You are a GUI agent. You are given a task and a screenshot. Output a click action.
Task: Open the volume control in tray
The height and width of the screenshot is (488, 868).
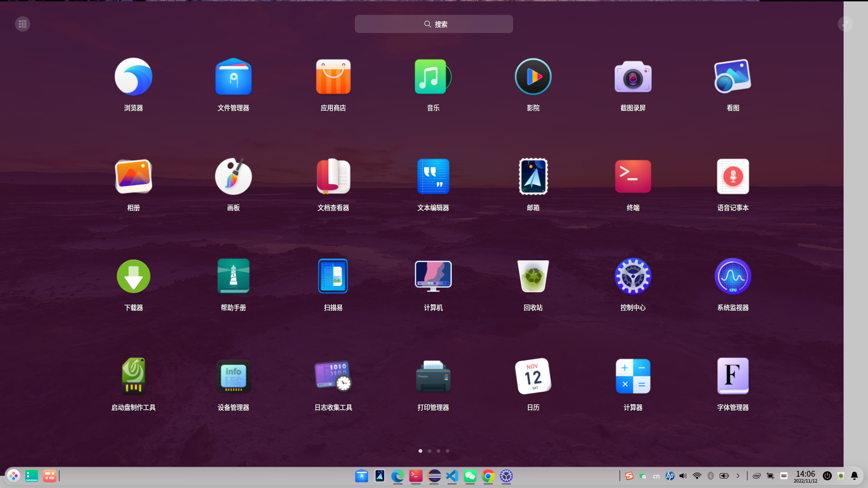pyautogui.click(x=683, y=476)
